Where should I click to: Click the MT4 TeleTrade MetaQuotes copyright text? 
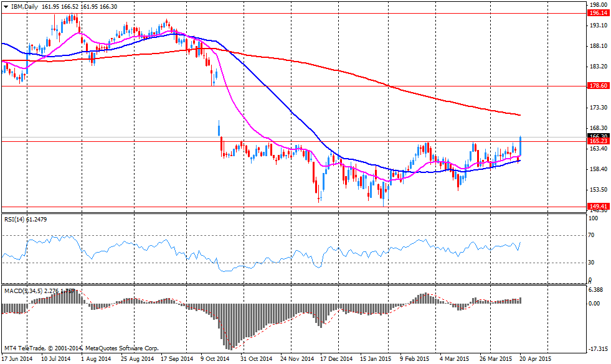(x=82, y=348)
